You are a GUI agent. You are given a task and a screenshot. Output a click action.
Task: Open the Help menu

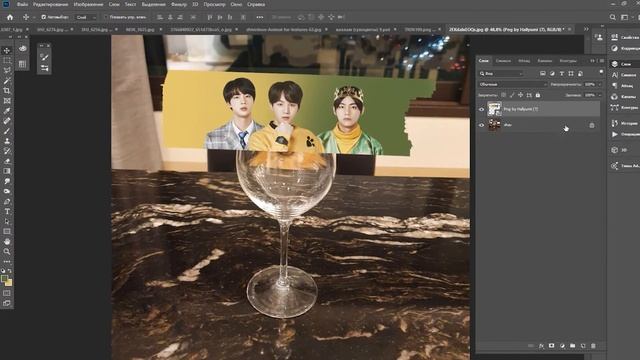click(256, 4)
